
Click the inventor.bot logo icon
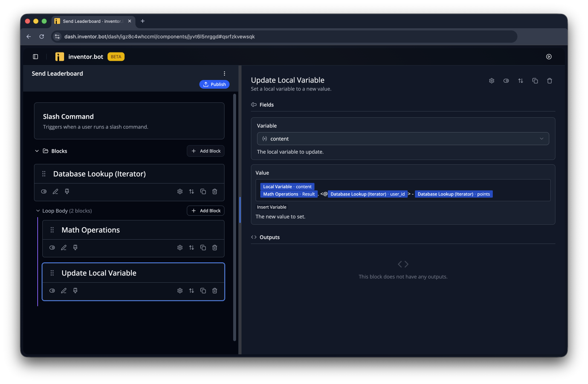tap(59, 56)
